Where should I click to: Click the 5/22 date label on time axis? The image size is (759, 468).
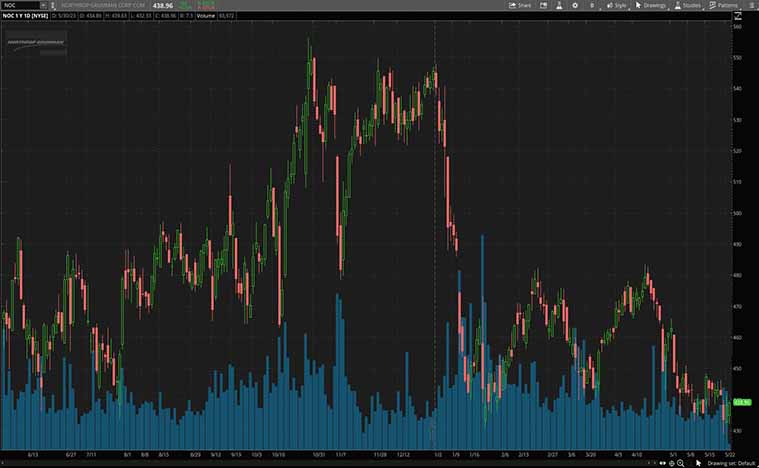pos(730,455)
